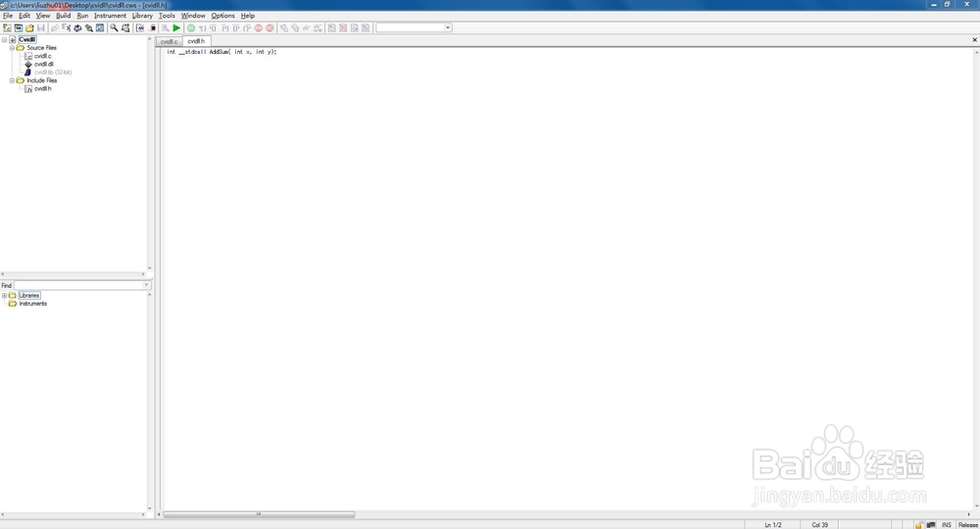Click the blue chart icon in the toolbar
The width and height of the screenshot is (980, 529).
click(100, 28)
